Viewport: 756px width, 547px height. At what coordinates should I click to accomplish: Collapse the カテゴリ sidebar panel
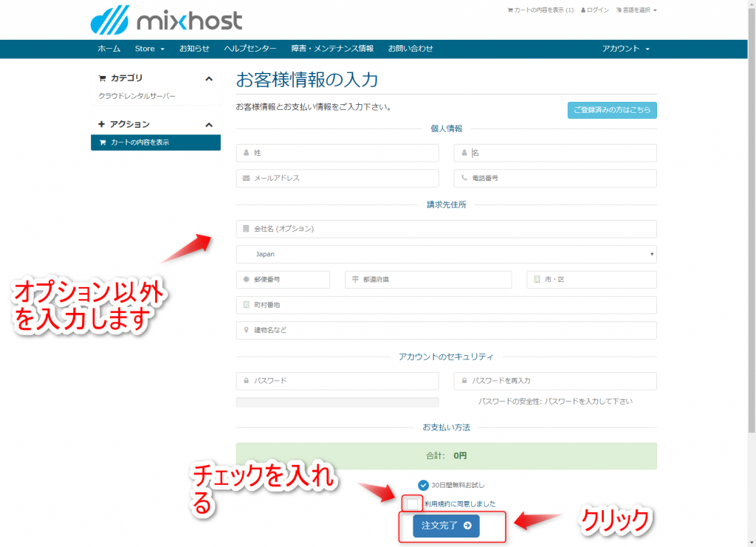[209, 78]
